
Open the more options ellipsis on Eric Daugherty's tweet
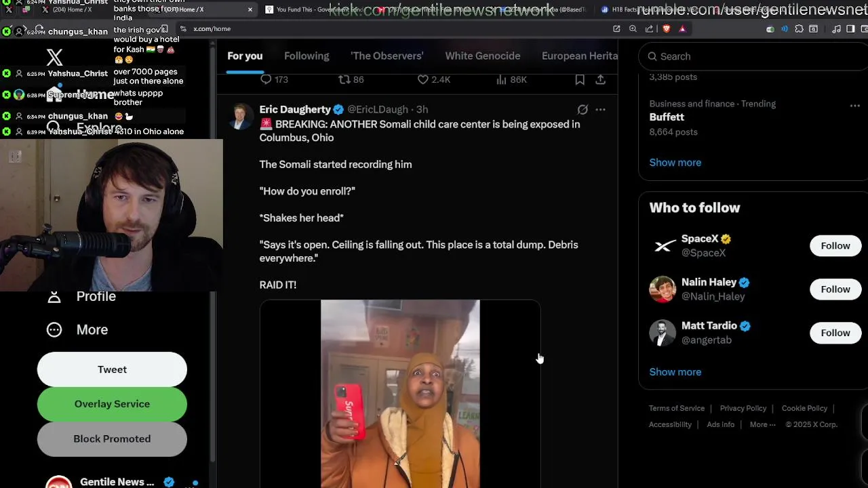600,109
